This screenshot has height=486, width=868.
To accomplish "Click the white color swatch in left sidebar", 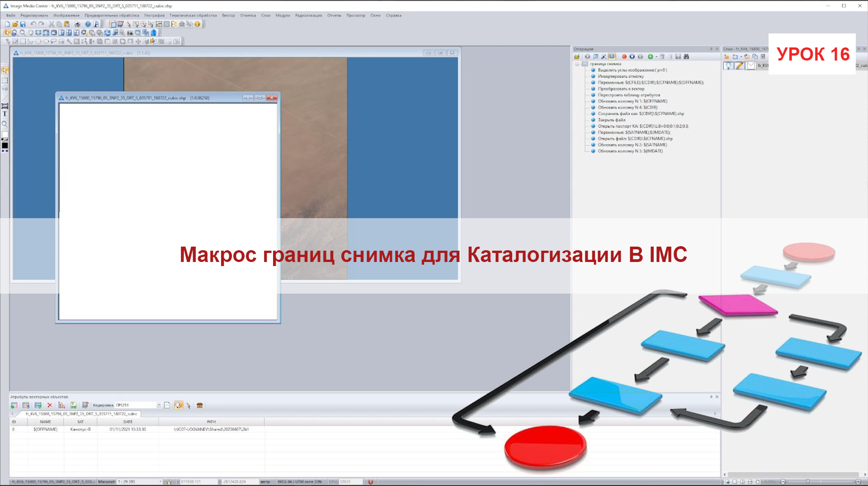I will click(5, 135).
